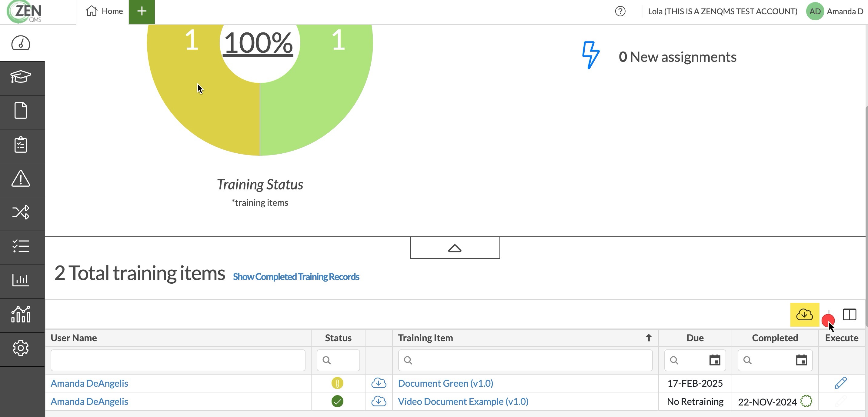Click the blue lightning bolt assignments icon
Screen dimensions: 868x417
click(591, 55)
